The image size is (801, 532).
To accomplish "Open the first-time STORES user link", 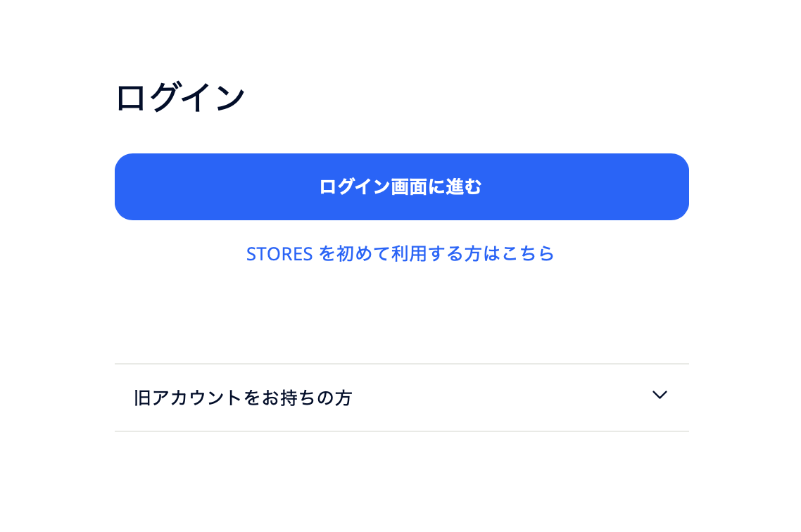I will (400, 254).
